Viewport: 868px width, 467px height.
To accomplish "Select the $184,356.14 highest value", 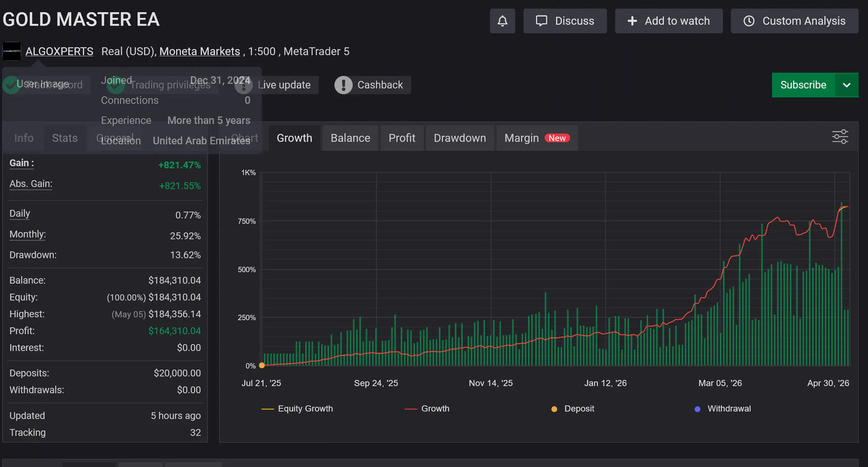I will tap(175, 314).
